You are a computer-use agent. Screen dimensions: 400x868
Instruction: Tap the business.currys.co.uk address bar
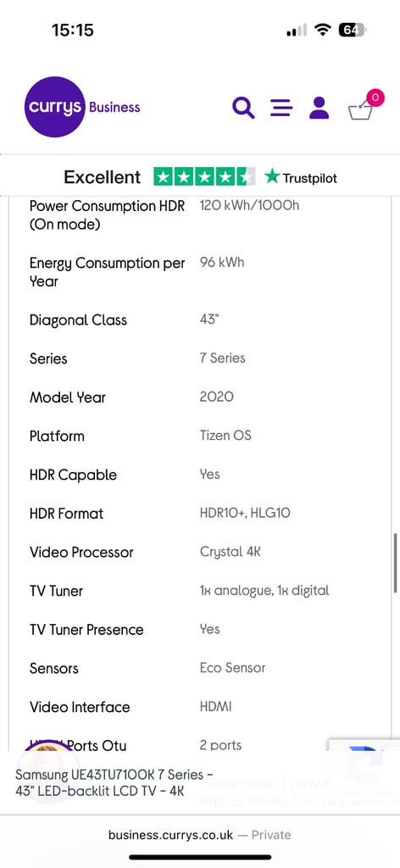pyautogui.click(x=200, y=835)
